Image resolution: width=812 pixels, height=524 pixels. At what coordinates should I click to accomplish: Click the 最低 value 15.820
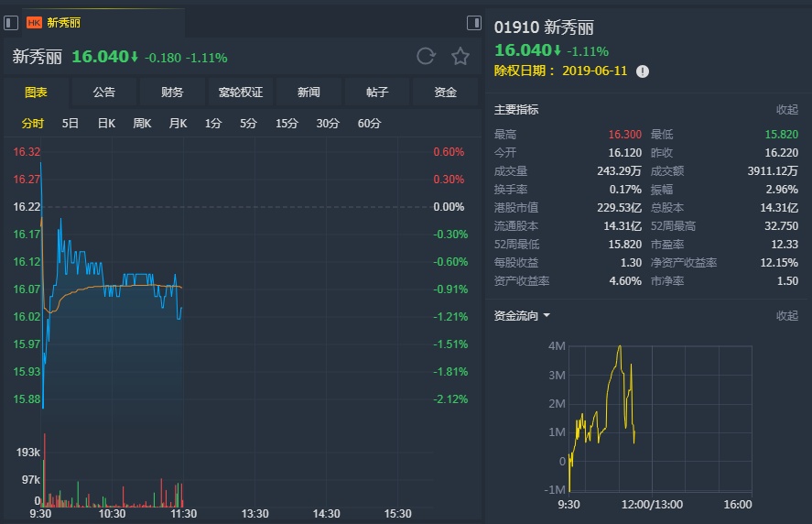tap(782, 135)
